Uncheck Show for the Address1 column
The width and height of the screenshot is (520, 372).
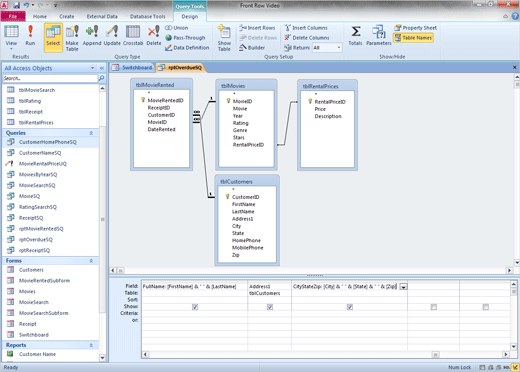[x=270, y=307]
